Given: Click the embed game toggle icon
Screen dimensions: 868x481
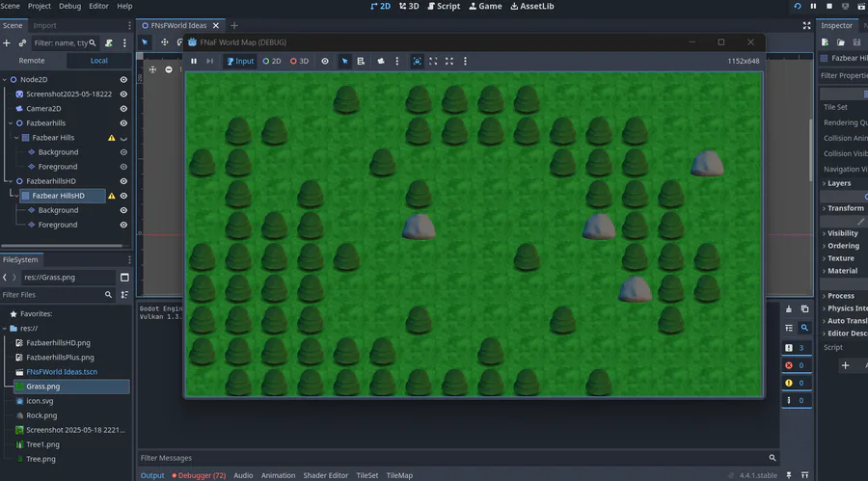Looking at the screenshot, I should (x=418, y=61).
